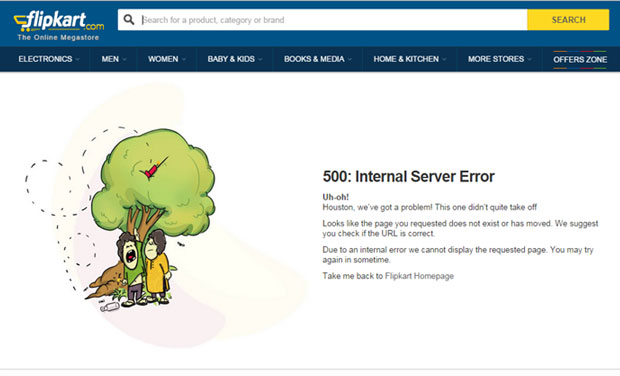620x376 pixels.
Task: Open the WOMEN menu
Action: (x=163, y=59)
